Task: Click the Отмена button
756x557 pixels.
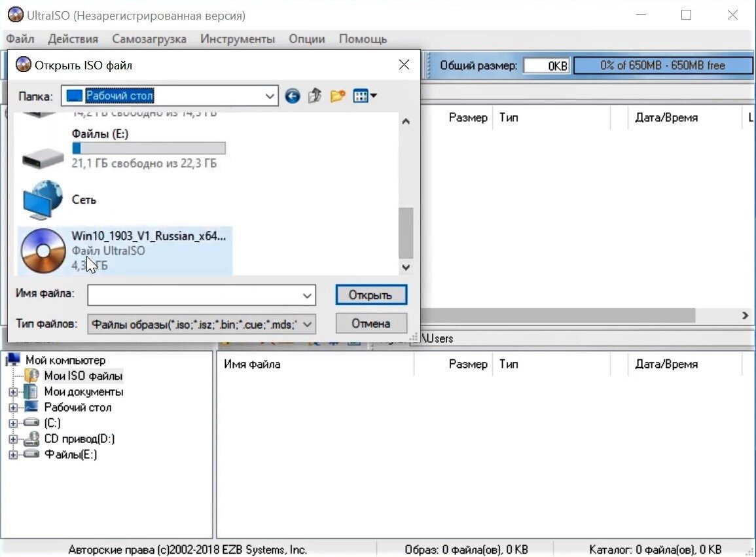Action: click(371, 323)
